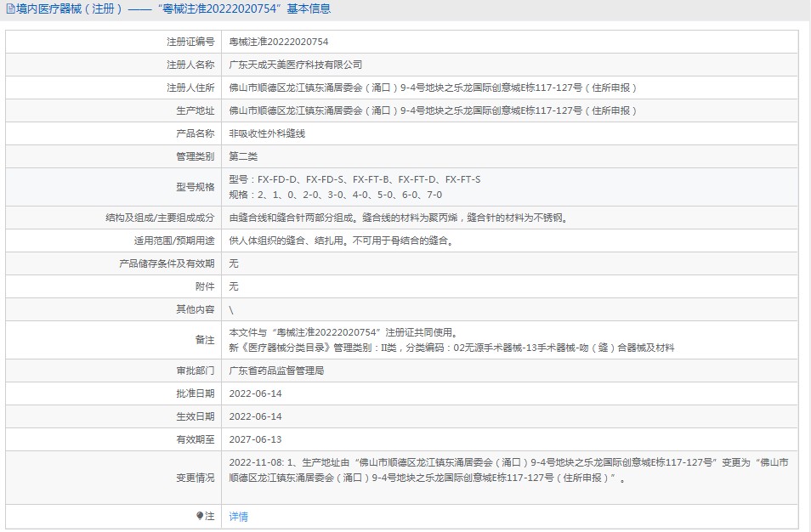Click the 生产地址 address value
The height and width of the screenshot is (532, 811).
pyautogui.click(x=433, y=110)
